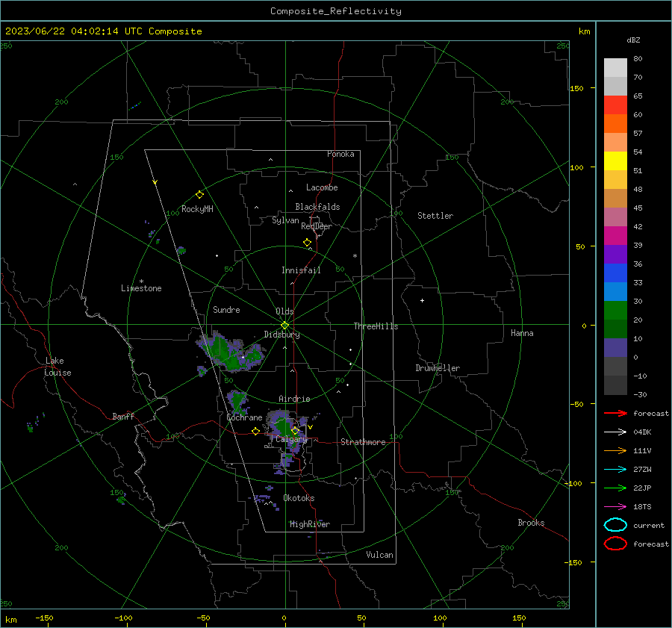The width and height of the screenshot is (672, 628).
Task: Click the bright green swatch between 30 and 20
Action: [x=615, y=311]
